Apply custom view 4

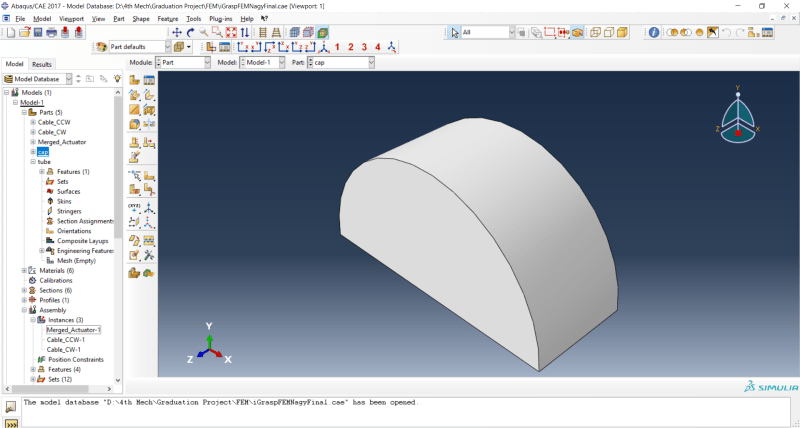[378, 47]
